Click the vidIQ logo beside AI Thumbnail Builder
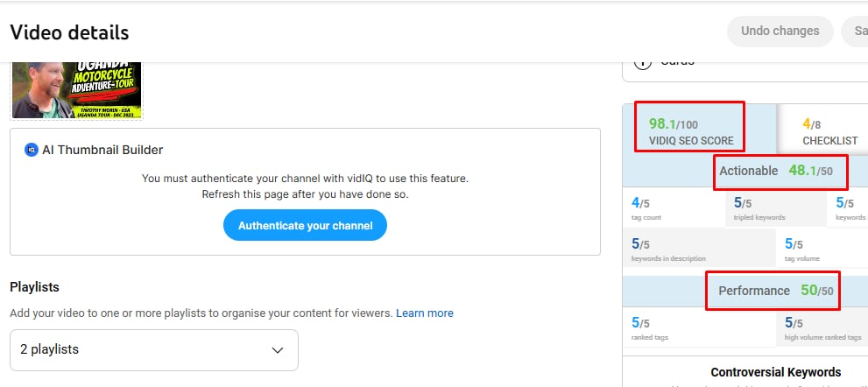The height and width of the screenshot is (387, 868). tap(32, 150)
